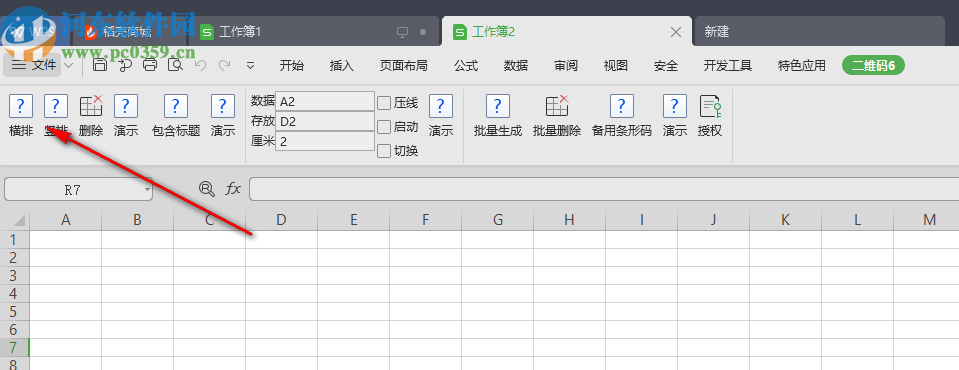Viewport: 959px width, 370px height.
Task: Click the 演示 demo icon beside 删除
Action: coord(125,106)
